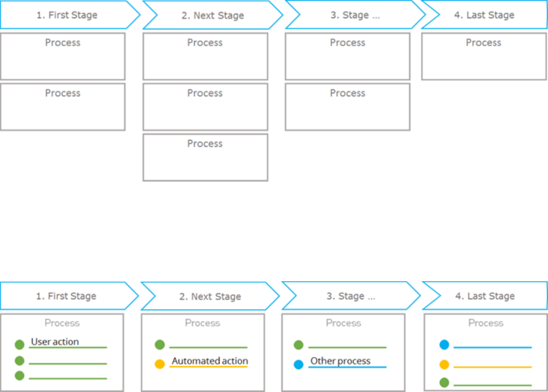Select the blue dot in bottom Last Stage box

pyautogui.click(x=444, y=345)
